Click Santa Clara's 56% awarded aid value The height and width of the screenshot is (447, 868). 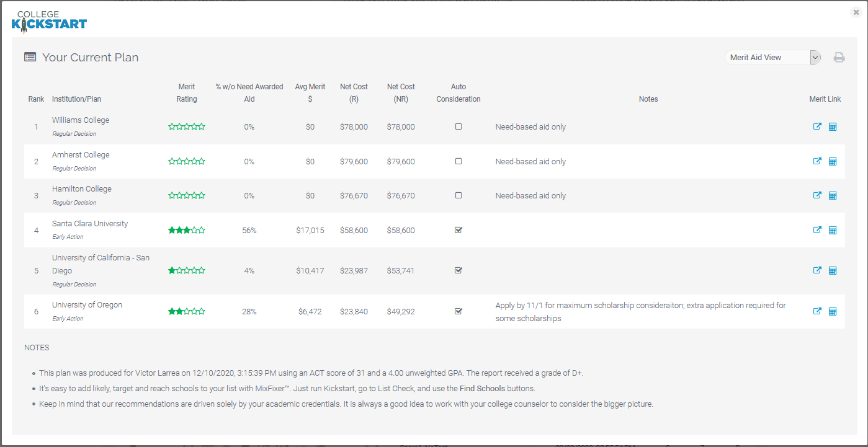[x=249, y=231]
